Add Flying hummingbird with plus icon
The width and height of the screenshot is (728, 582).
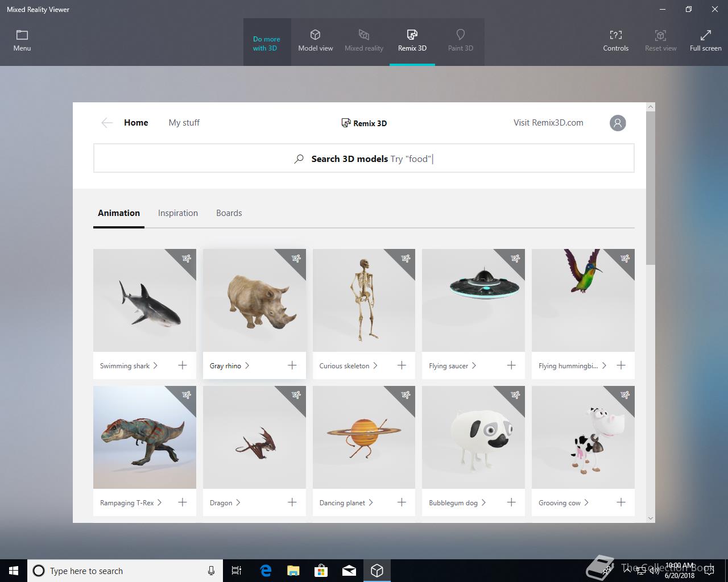(621, 365)
